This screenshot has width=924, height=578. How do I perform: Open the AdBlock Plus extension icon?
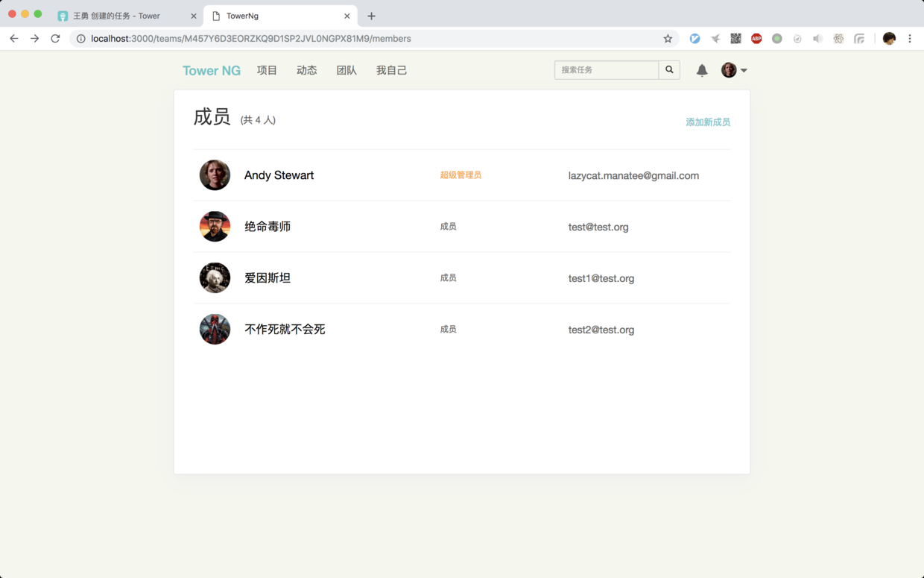(x=756, y=39)
